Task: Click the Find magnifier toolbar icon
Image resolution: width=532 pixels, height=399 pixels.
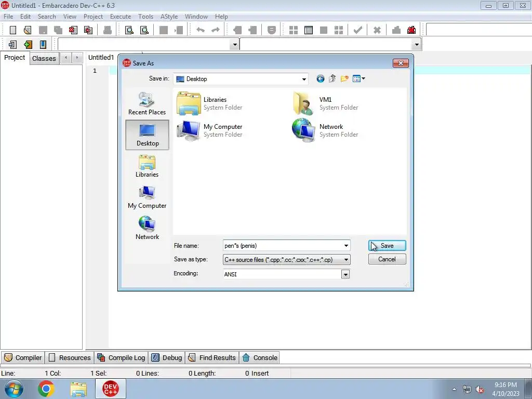Action: pos(129,30)
